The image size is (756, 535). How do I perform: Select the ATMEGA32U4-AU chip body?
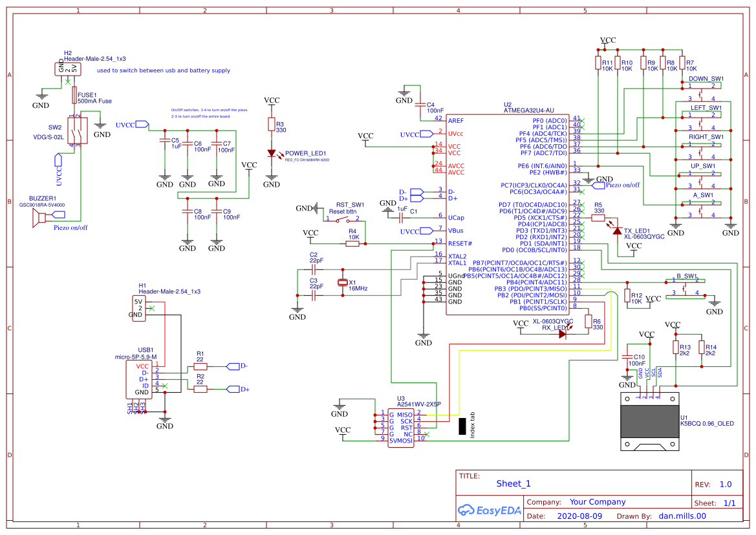click(506, 213)
